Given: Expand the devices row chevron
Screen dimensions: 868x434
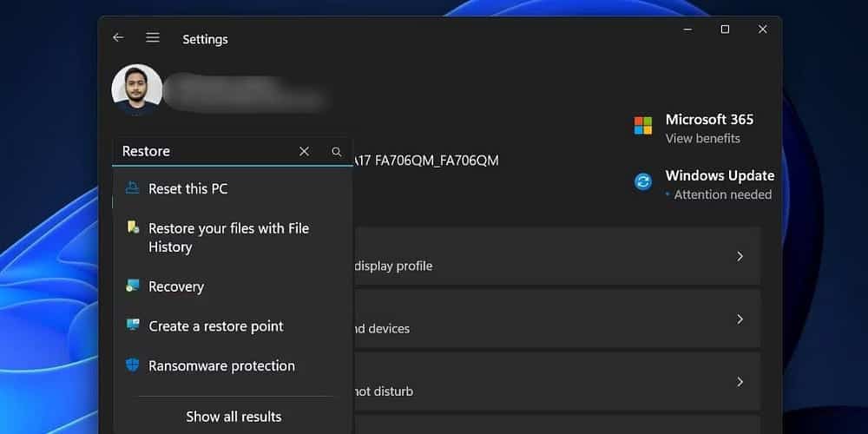Looking at the screenshot, I should (740, 319).
